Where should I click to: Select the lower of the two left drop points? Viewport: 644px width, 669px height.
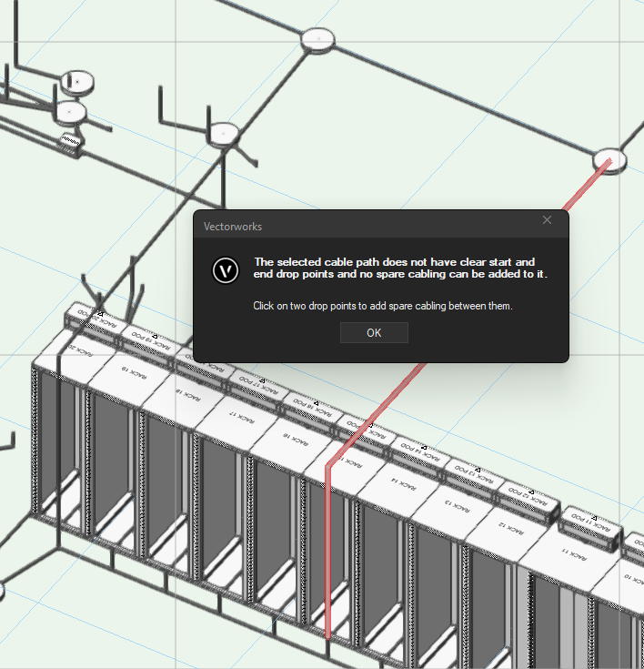pyautogui.click(x=70, y=112)
